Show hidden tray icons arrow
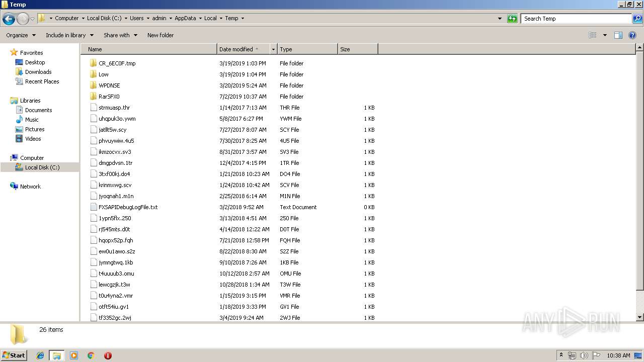Image resolution: width=644 pixels, height=362 pixels. coord(561,355)
